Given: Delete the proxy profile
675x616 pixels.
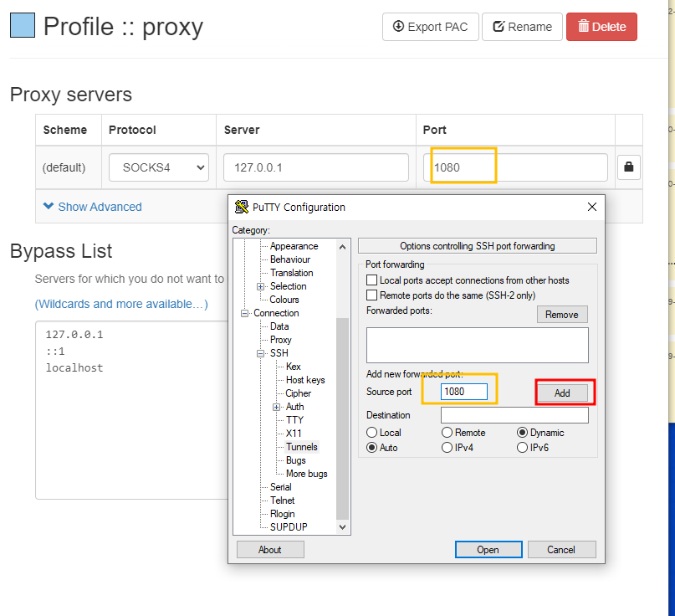Looking at the screenshot, I should coord(601,27).
